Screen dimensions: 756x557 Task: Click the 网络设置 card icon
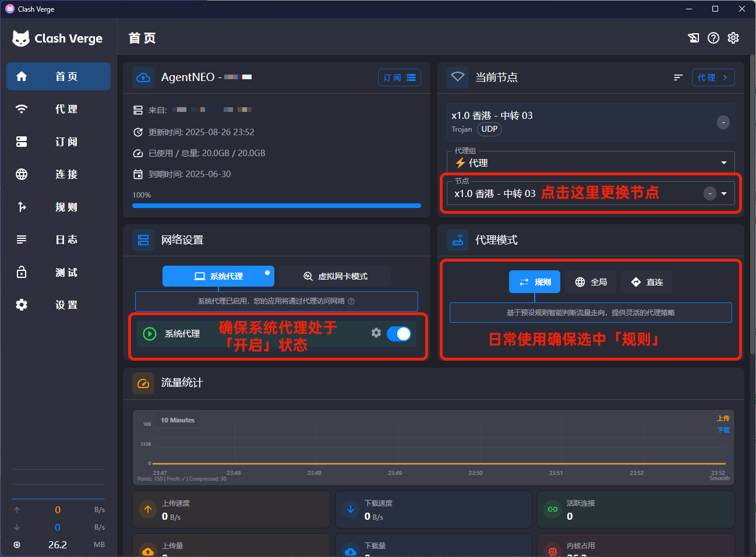[143, 240]
